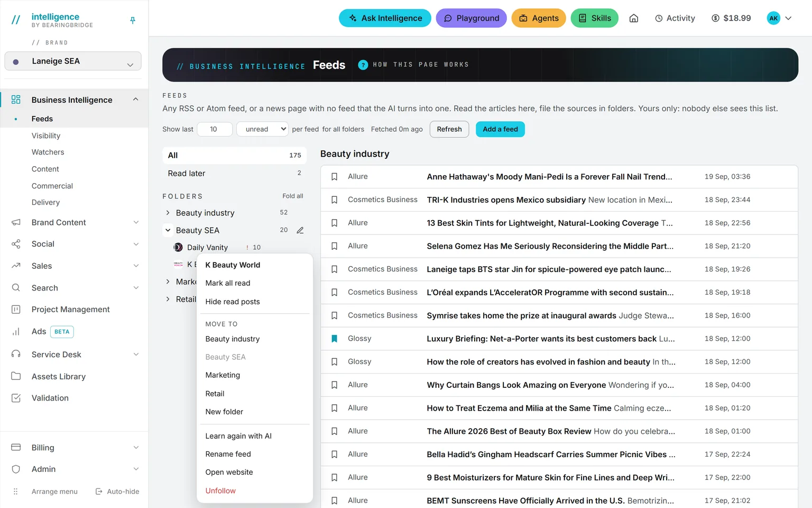Click the Admin shield icon
Viewport: 812px width, 508px height.
click(x=16, y=469)
